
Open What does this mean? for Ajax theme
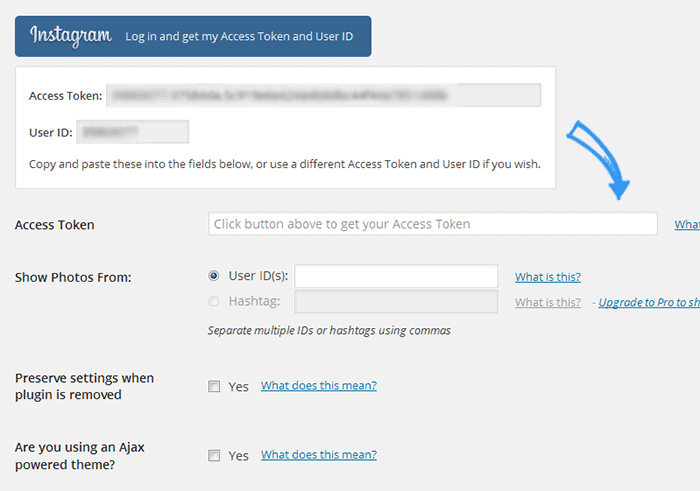319,454
